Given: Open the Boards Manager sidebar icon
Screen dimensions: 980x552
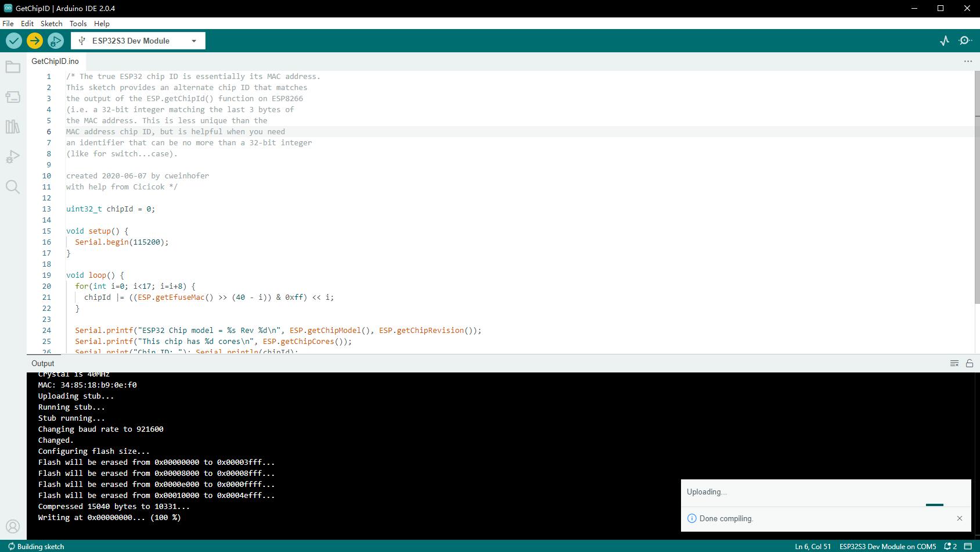Looking at the screenshot, I should 13,97.
